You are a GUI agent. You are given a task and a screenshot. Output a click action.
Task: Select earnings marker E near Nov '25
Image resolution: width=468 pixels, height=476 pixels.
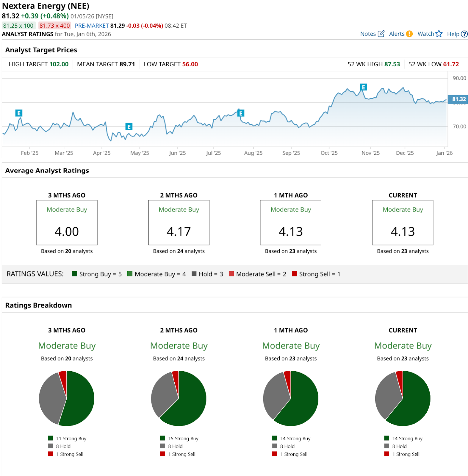(x=363, y=87)
